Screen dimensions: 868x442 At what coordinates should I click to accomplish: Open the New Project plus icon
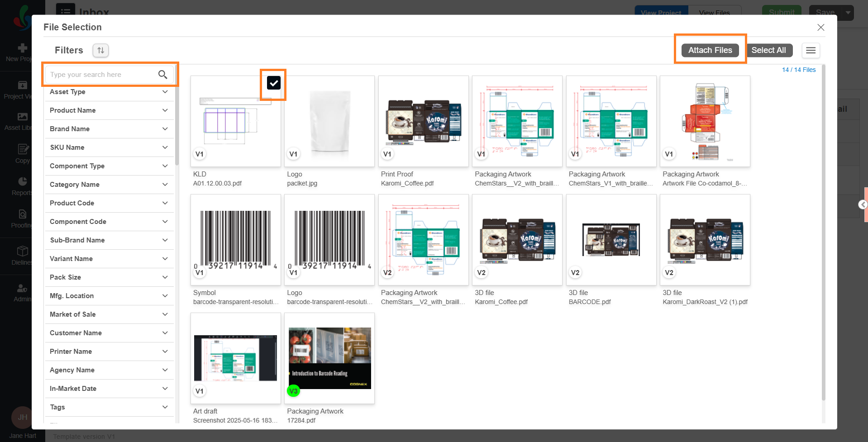pos(22,48)
